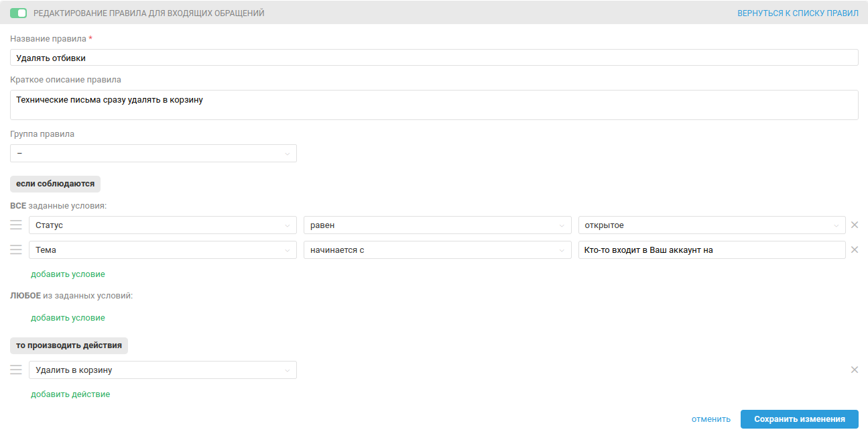Remove the Тема condition row
The height and width of the screenshot is (438, 868).
click(855, 250)
